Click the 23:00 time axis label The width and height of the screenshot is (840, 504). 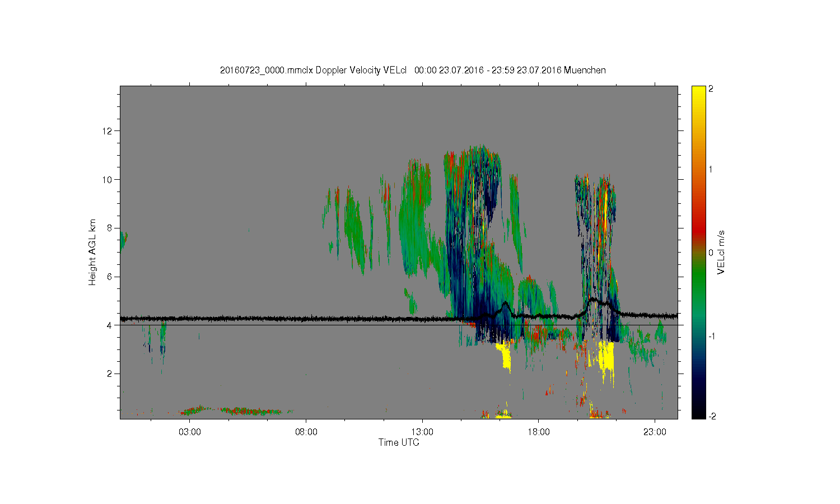pyautogui.click(x=655, y=432)
